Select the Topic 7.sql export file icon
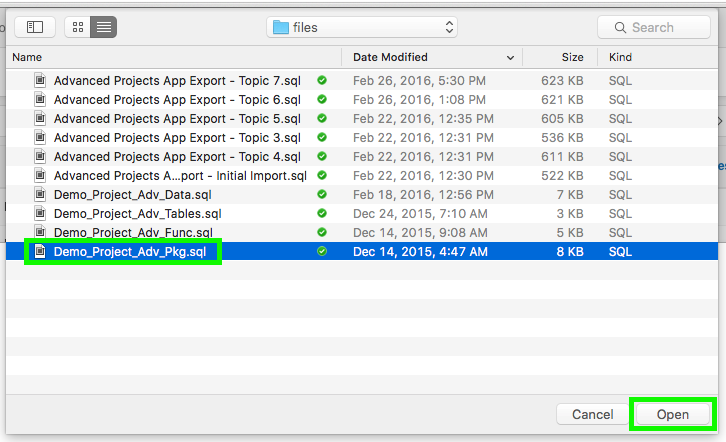 40,80
